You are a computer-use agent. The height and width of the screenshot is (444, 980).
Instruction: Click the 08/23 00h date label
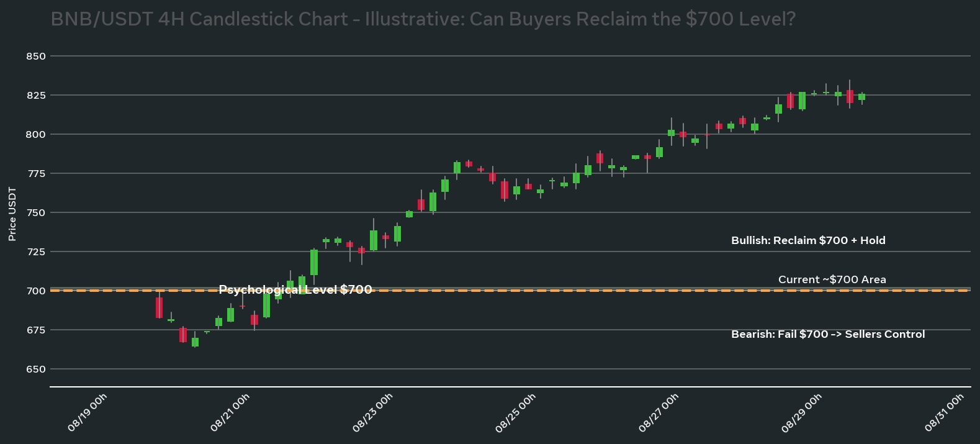[x=373, y=412]
